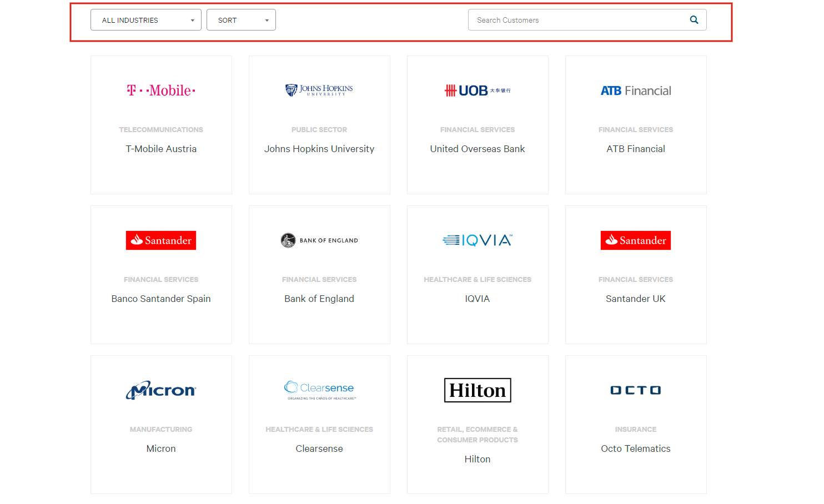Image resolution: width=824 pixels, height=504 pixels.
Task: Click the OCTO logo
Action: (636, 390)
